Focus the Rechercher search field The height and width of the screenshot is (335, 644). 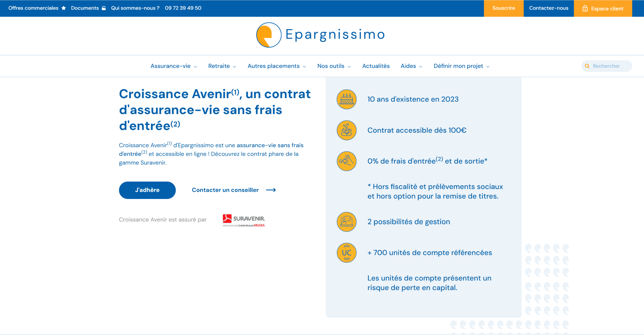tap(609, 66)
